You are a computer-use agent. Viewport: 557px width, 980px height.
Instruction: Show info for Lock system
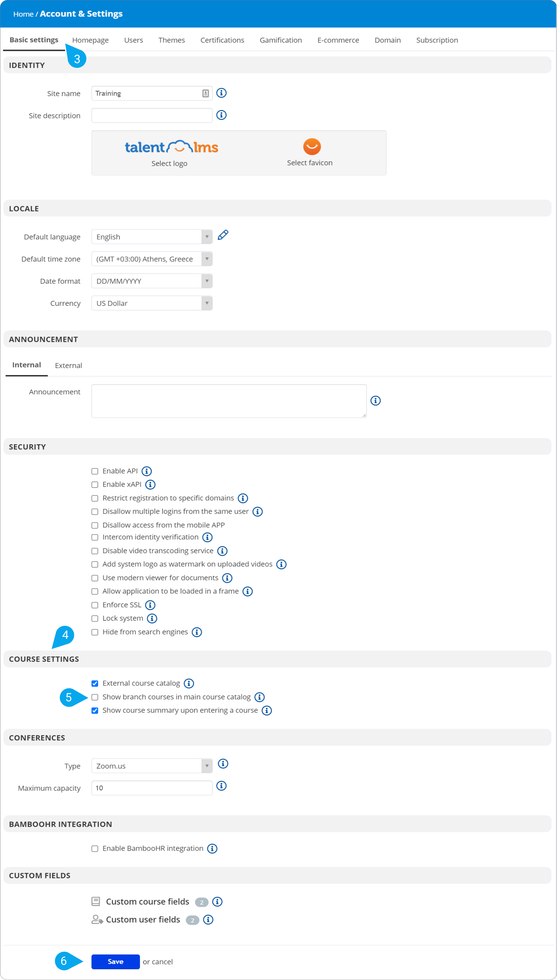coord(152,618)
